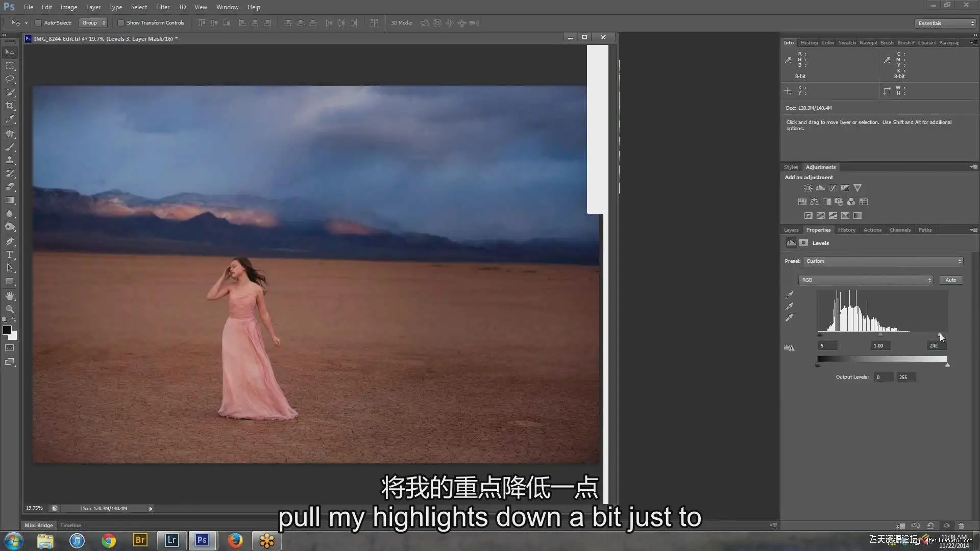Pick the Eyedropper tool in toolbar

(x=10, y=119)
